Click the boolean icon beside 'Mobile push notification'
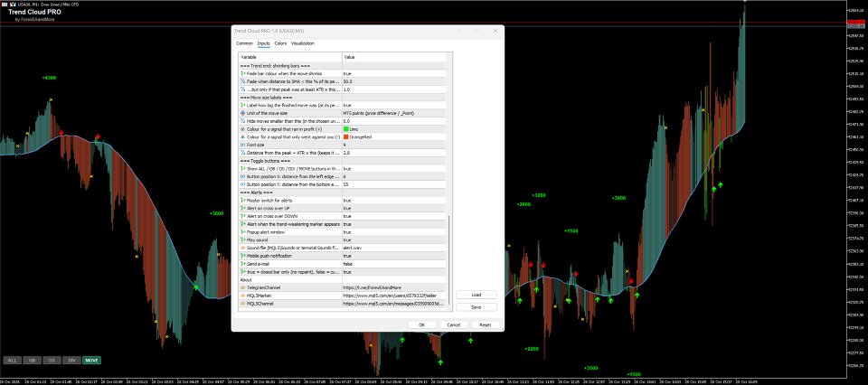Image resolution: width=868 pixels, height=385 pixels. (x=242, y=256)
